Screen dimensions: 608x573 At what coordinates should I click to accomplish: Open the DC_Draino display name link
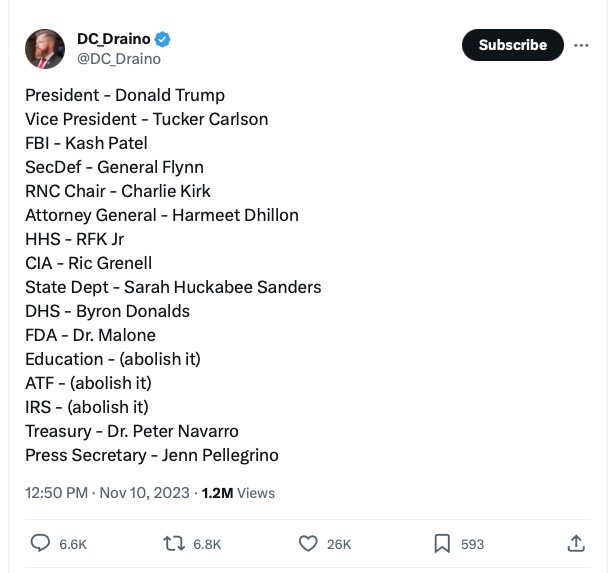[113, 39]
